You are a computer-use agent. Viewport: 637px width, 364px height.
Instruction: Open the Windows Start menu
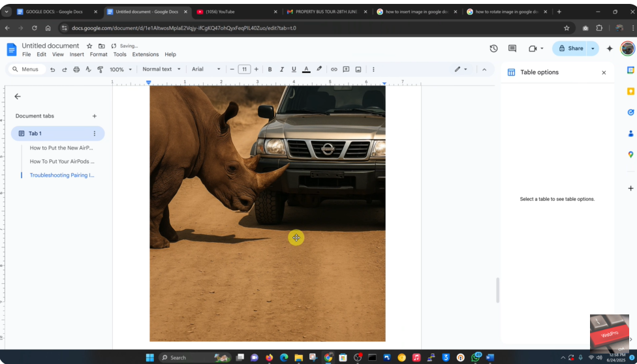[x=150, y=357]
